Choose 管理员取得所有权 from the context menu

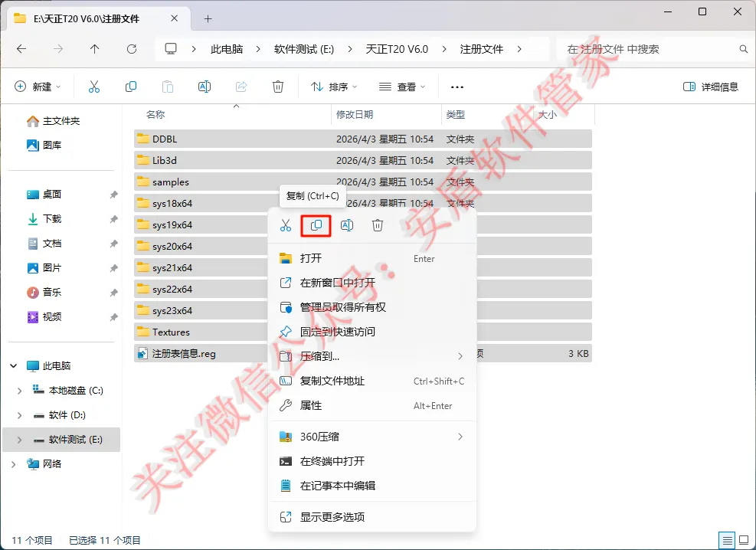(x=371, y=307)
